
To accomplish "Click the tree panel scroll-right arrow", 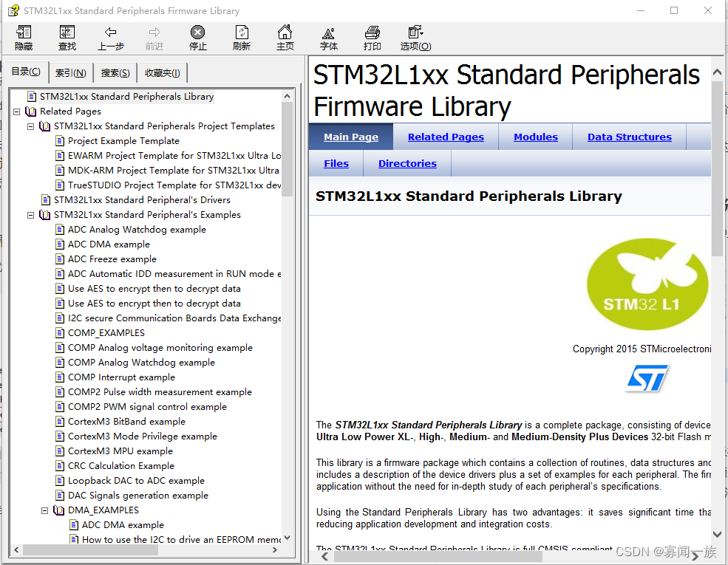I will point(276,549).
